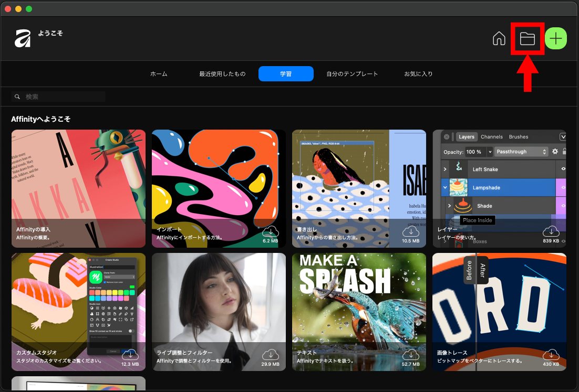Open the カスタムスタジオ tutorial card
This screenshot has height=392, width=579.
[x=78, y=312]
